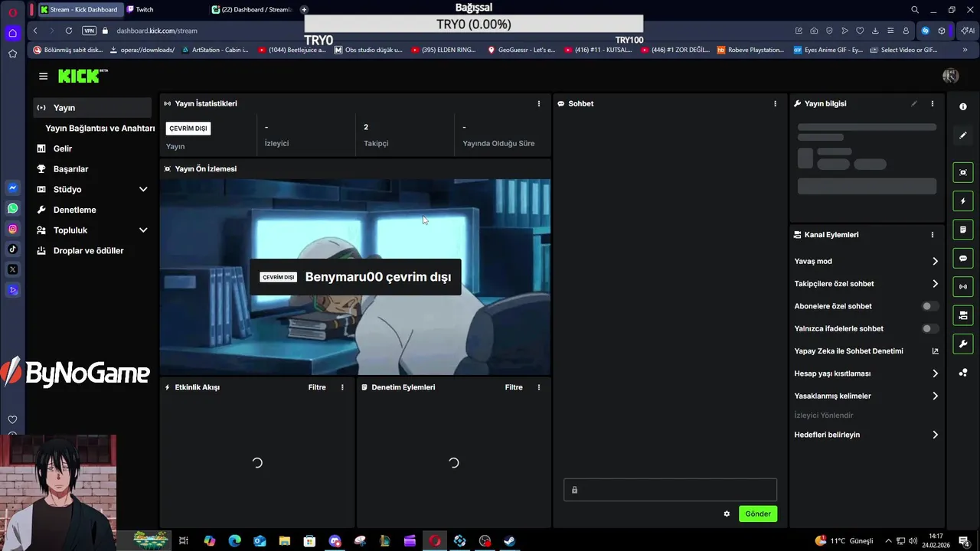Click the Kick logo
This screenshot has width=980, height=551.
(82, 76)
